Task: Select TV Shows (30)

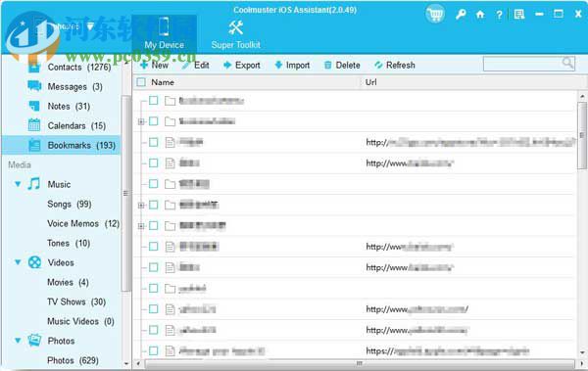Action: click(x=76, y=301)
